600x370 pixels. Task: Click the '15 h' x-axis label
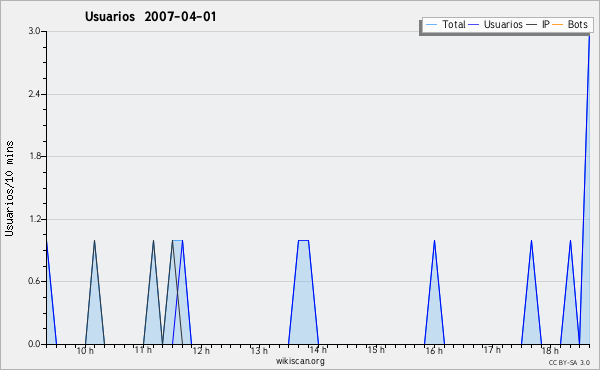(x=376, y=350)
